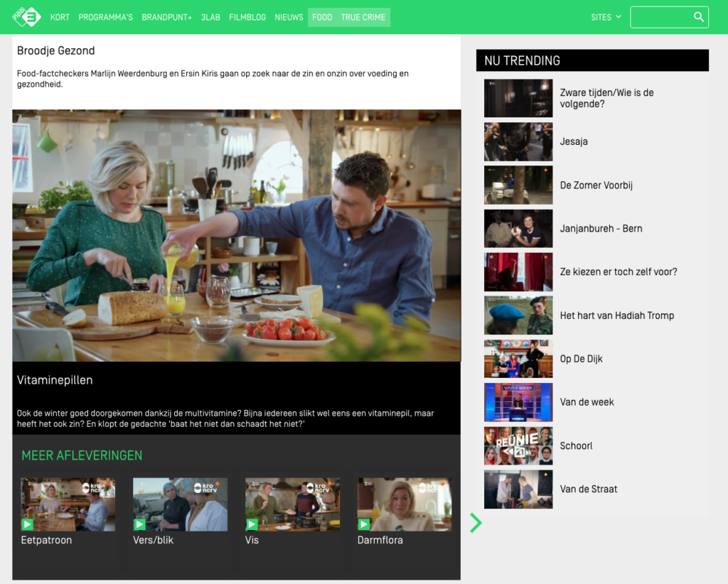
Task: Open the Van de Straat trending link
Action: coord(588,489)
